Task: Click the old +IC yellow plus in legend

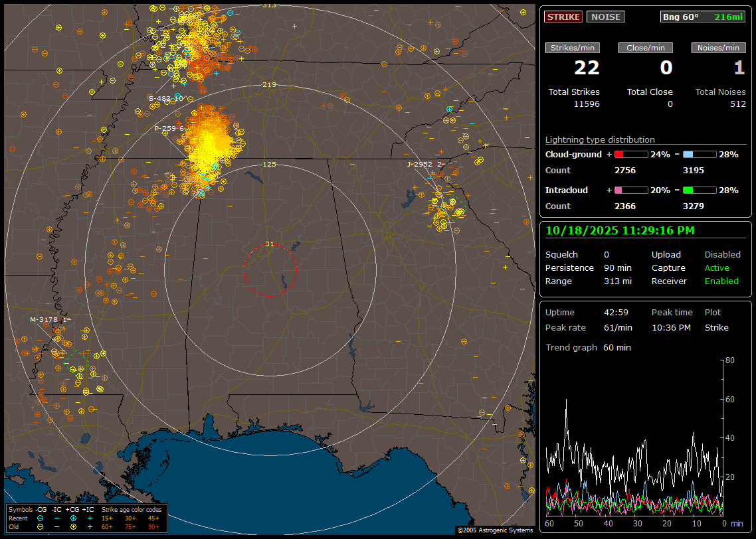Action: pyautogui.click(x=90, y=526)
